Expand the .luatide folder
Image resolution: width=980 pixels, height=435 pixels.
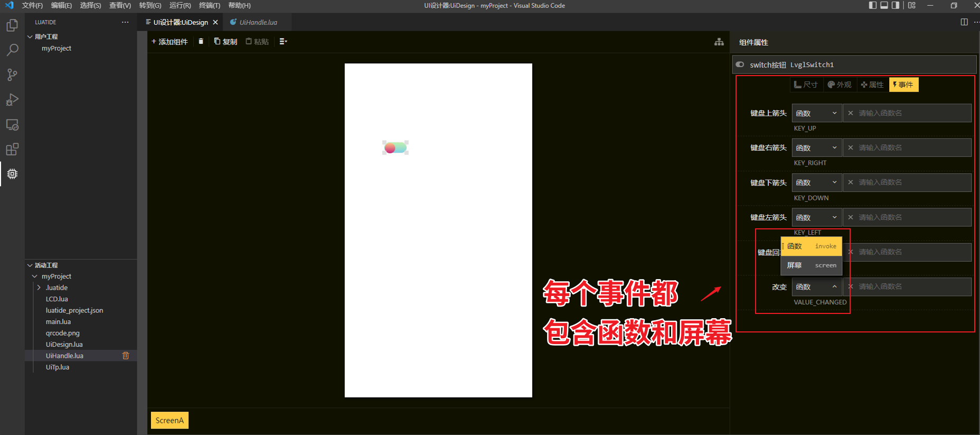click(39, 288)
